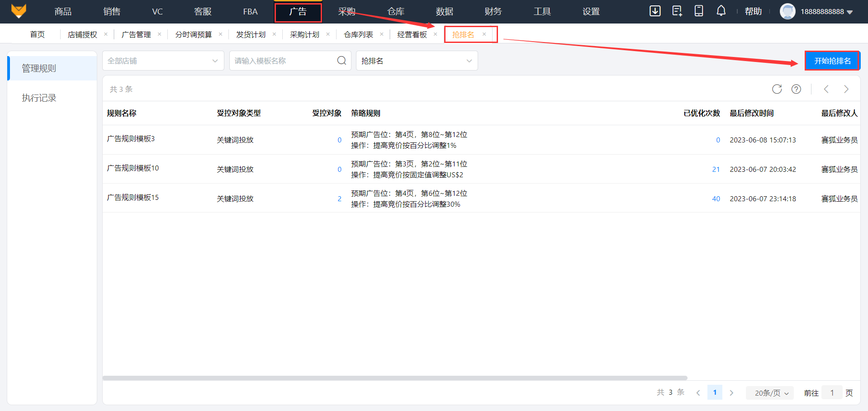Open the VC menu
The height and width of the screenshot is (411, 868).
(157, 11)
